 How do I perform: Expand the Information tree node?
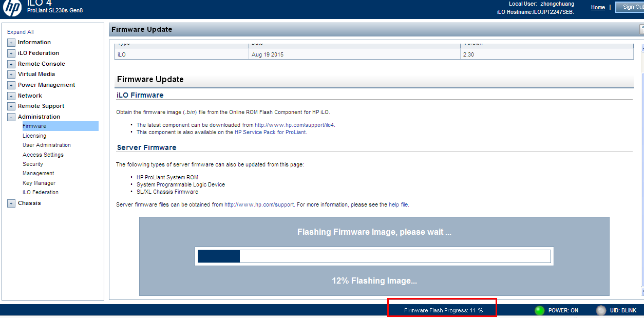coord(11,43)
